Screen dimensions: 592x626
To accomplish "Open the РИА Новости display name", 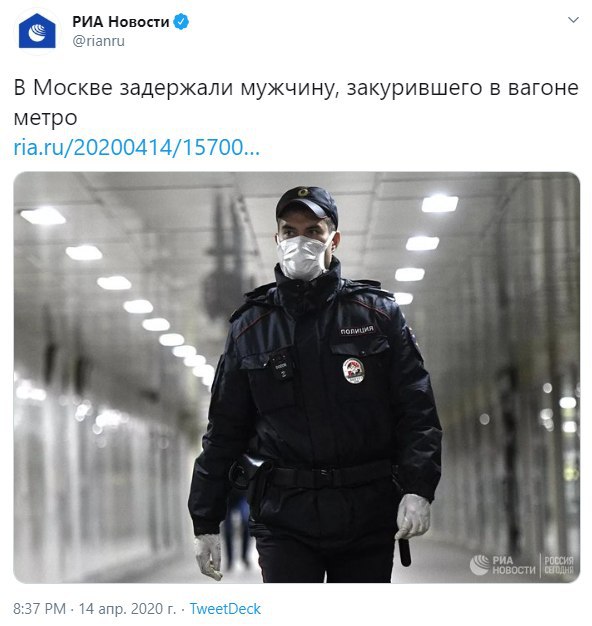I will point(121,22).
